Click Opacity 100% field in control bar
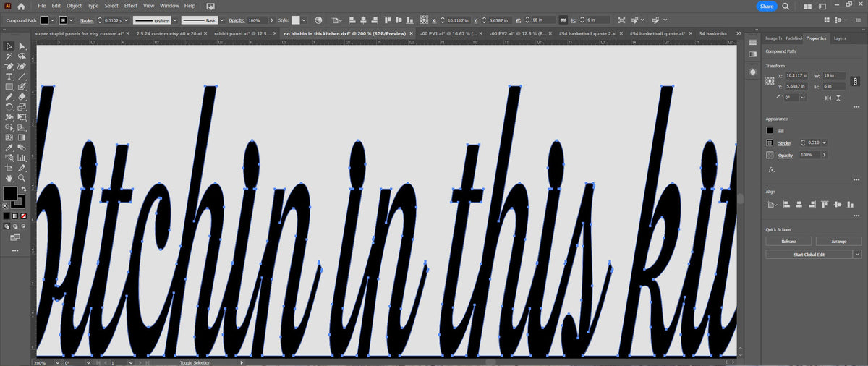 point(257,20)
